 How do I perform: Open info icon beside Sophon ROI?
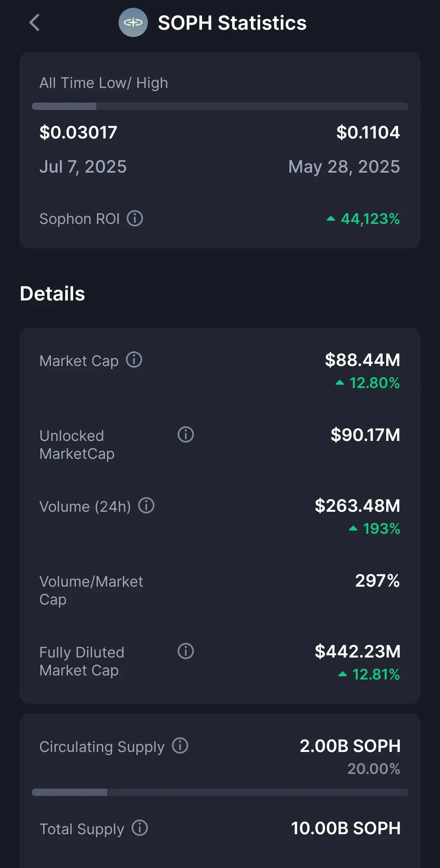coord(135,219)
